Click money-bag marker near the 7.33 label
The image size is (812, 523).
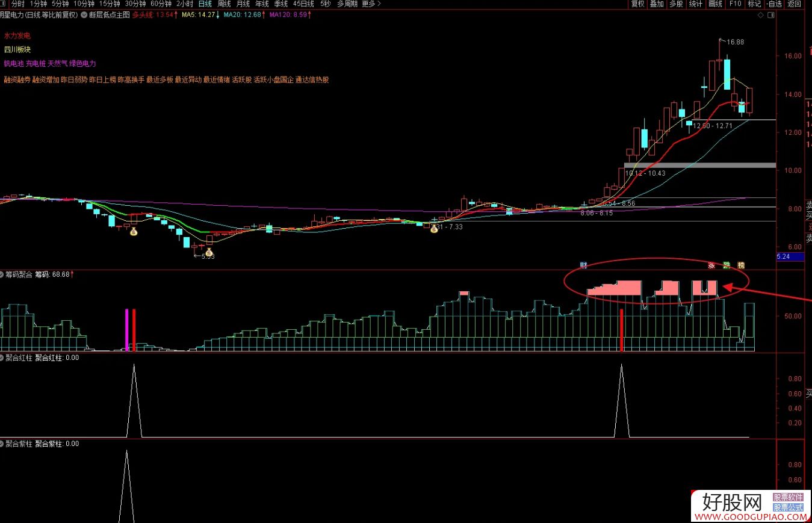click(433, 229)
